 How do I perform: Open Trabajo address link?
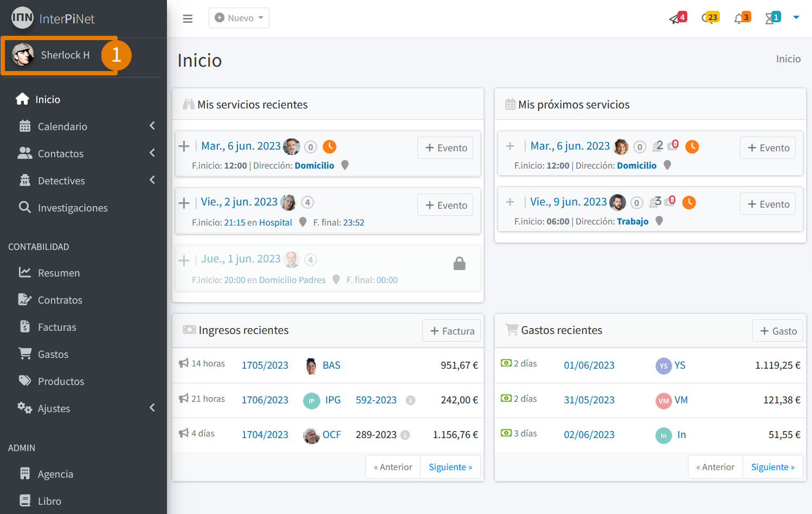(633, 221)
